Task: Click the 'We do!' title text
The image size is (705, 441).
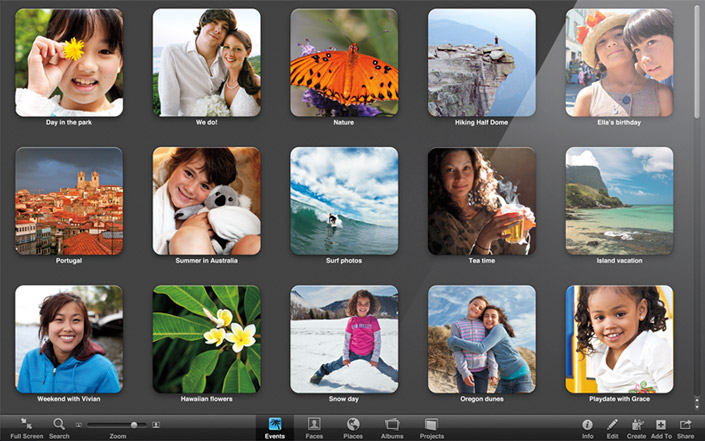Action: tap(206, 122)
